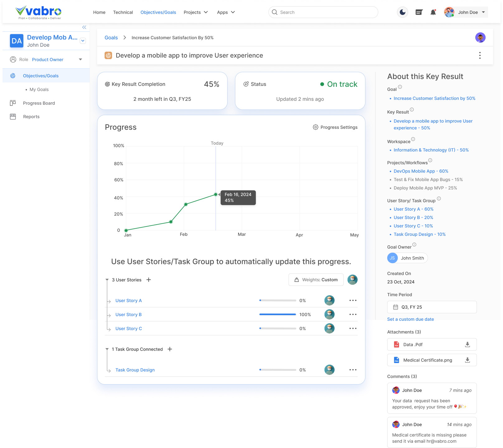Collapse the 1 Task Group Connected section

[107, 349]
